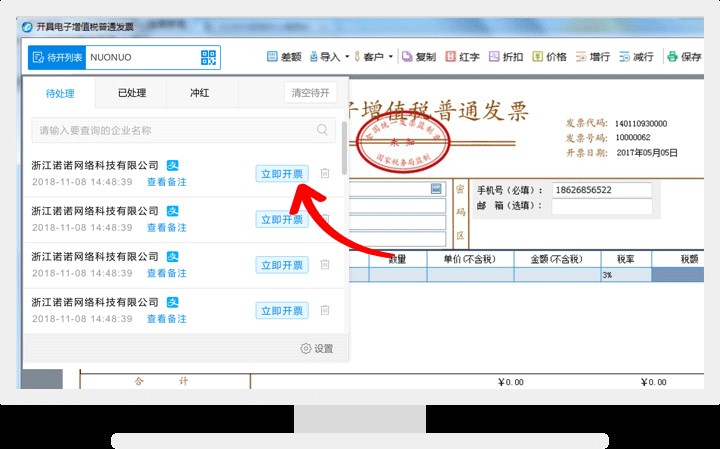Delete the fourth pending entry via trash icon
This screenshot has height=449, width=720.
tap(325, 310)
